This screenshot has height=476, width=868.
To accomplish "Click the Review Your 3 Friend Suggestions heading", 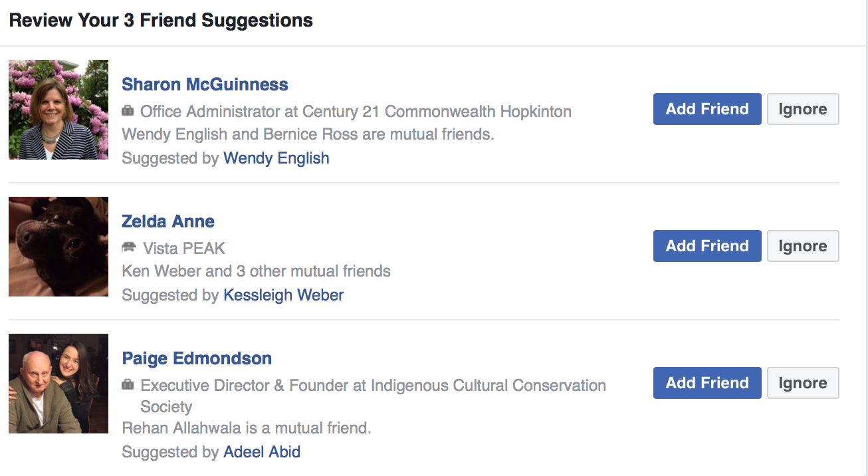I will click(x=160, y=20).
